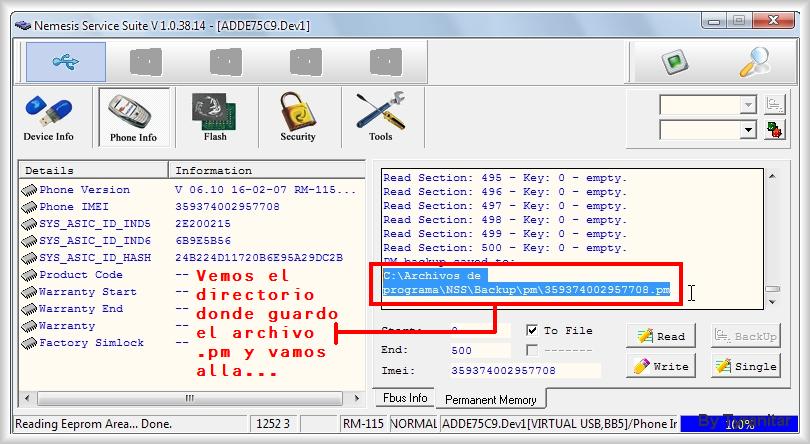This screenshot has width=810, height=444.
Task: Select the USB connection icon in top toolbar
Action: click(x=66, y=62)
